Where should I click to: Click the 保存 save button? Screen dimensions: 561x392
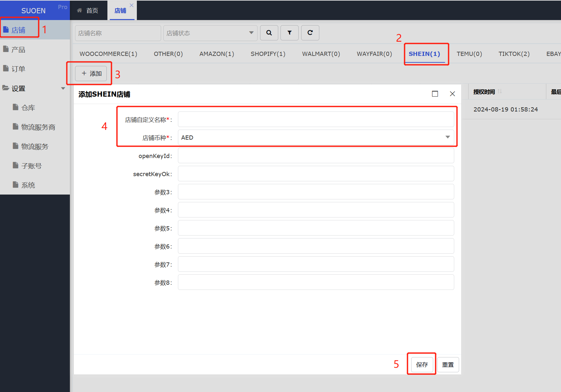click(x=422, y=365)
